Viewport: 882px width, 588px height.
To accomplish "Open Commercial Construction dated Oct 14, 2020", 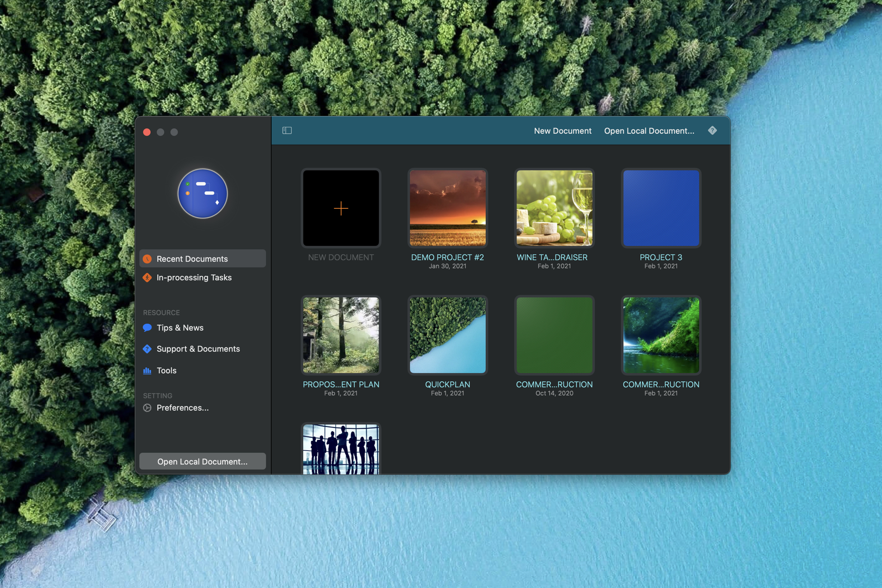I will [554, 335].
